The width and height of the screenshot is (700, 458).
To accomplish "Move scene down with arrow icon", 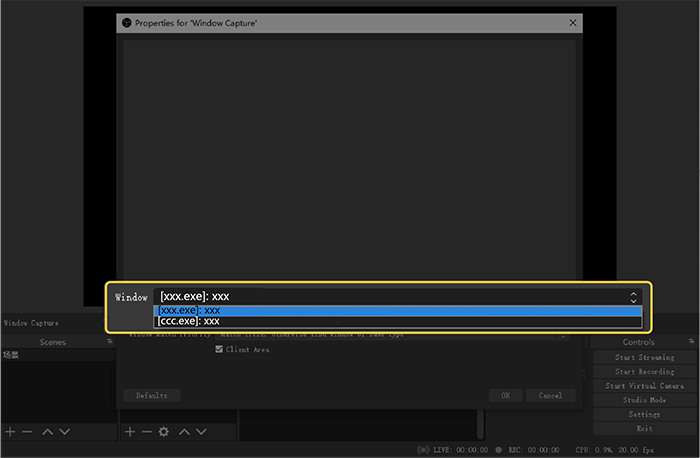I will pos(64,432).
